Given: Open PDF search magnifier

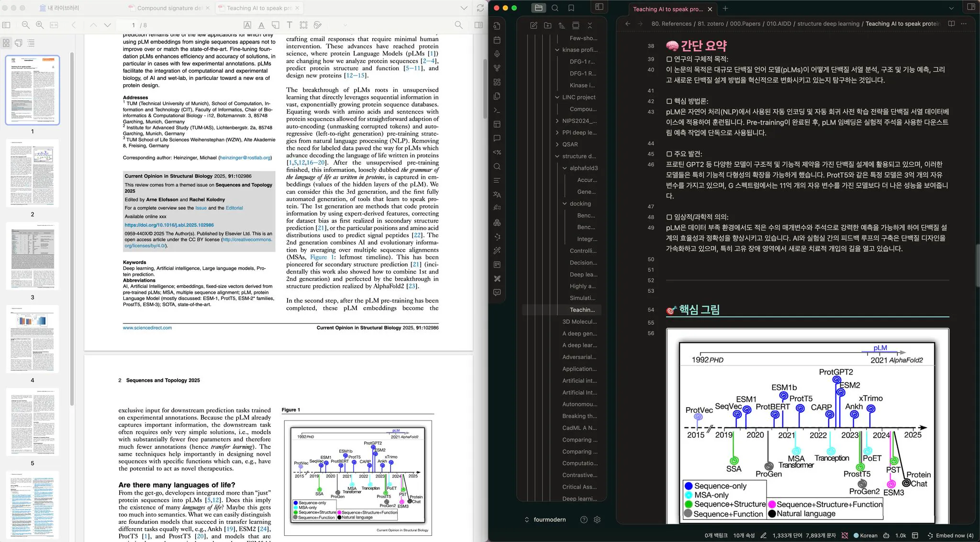Looking at the screenshot, I should pyautogui.click(x=458, y=25).
